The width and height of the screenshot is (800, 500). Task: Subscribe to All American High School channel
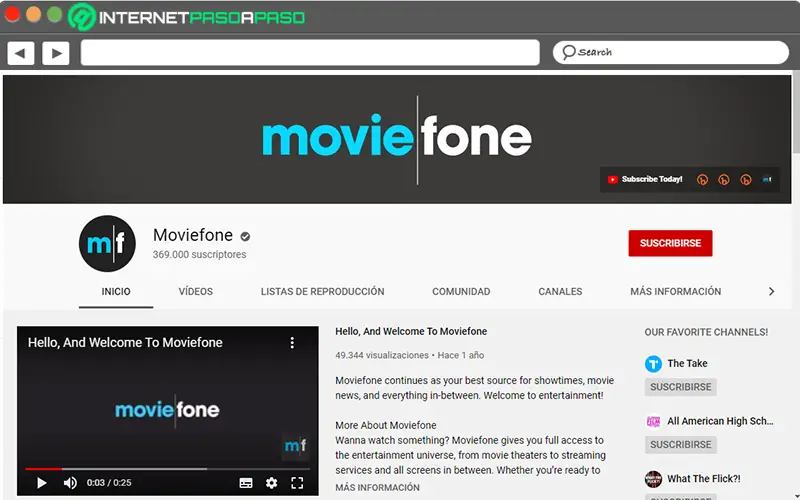coord(681,444)
